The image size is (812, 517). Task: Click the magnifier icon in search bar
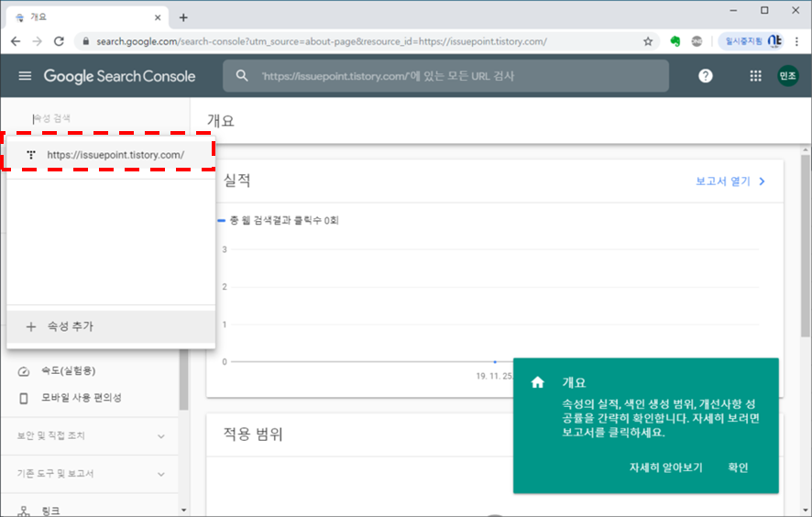click(242, 76)
